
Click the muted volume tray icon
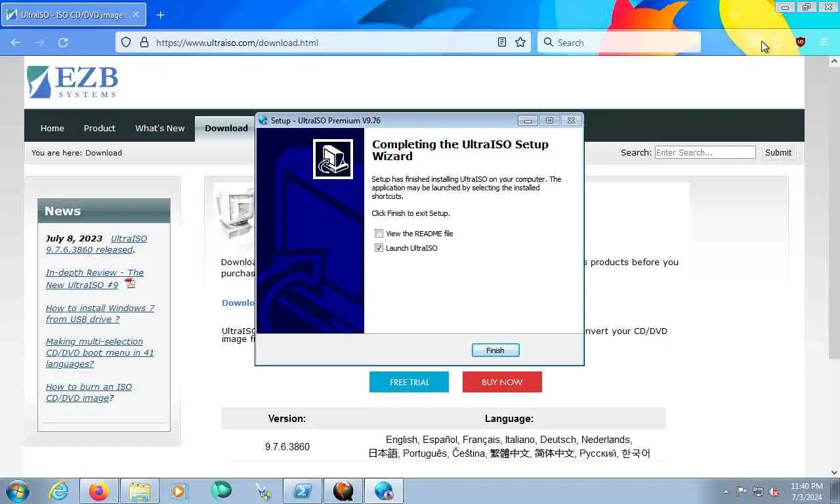pos(774,492)
